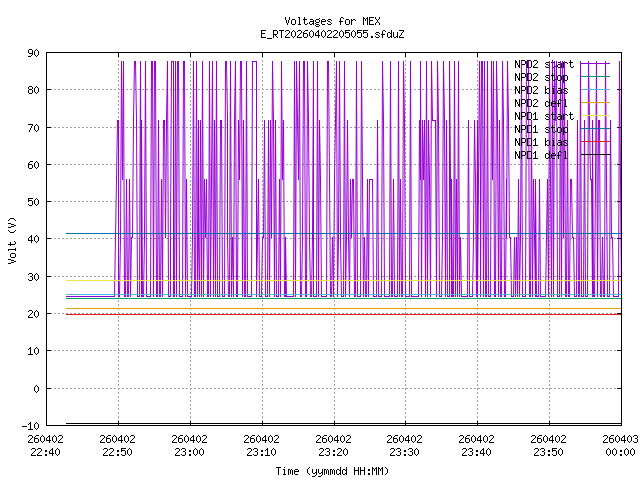Viewport: 640px width, 480px height.
Task: Select the 22:40 tick on the time axis
Action: click(46, 445)
